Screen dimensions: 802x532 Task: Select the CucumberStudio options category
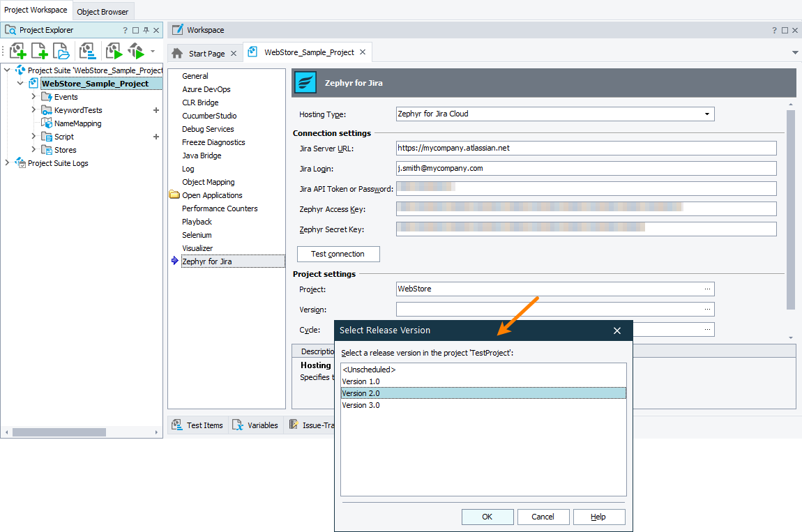209,116
